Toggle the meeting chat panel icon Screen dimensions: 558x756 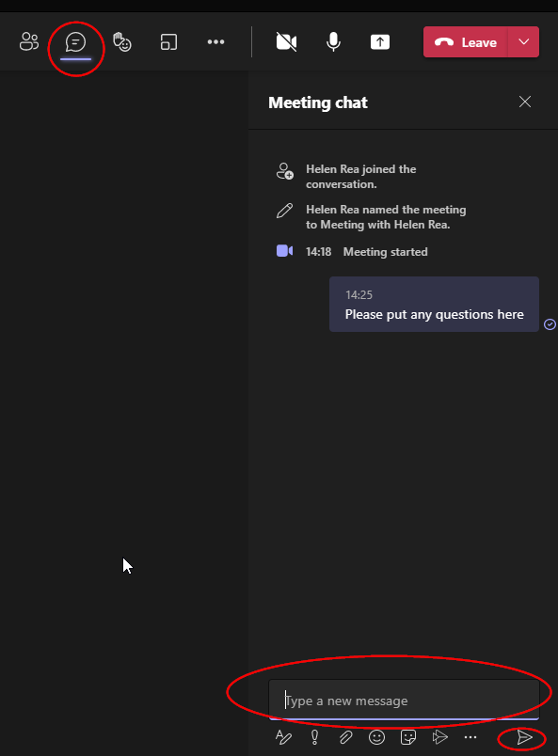pyautogui.click(x=76, y=42)
